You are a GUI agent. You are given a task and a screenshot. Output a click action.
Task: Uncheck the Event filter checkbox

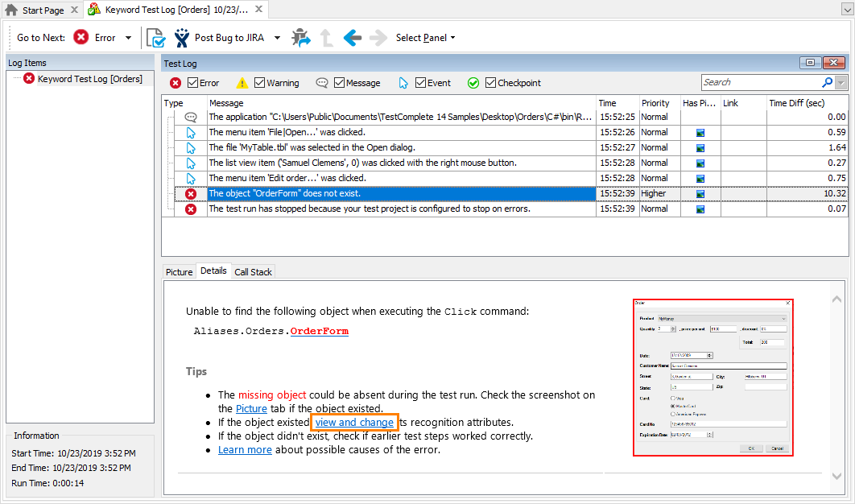click(x=420, y=82)
